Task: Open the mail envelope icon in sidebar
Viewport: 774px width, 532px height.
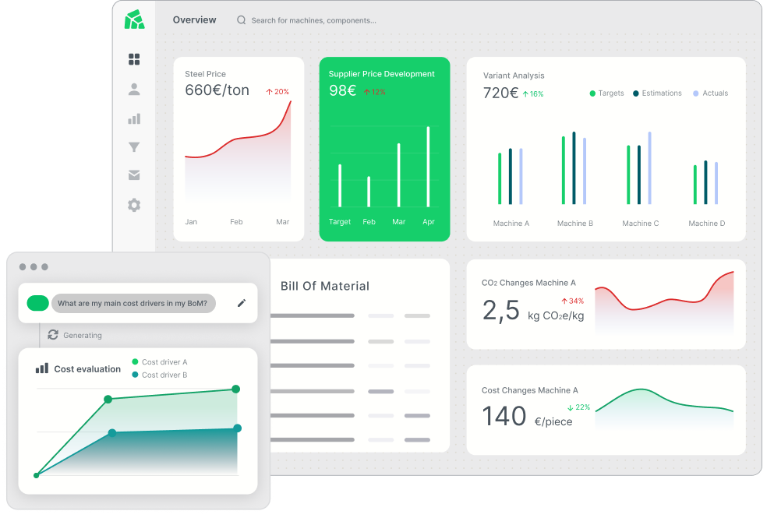Action: click(134, 175)
